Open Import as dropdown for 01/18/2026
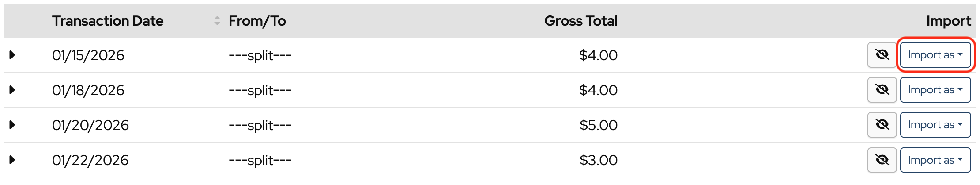Screen dimensions: 980x185 coord(935,90)
